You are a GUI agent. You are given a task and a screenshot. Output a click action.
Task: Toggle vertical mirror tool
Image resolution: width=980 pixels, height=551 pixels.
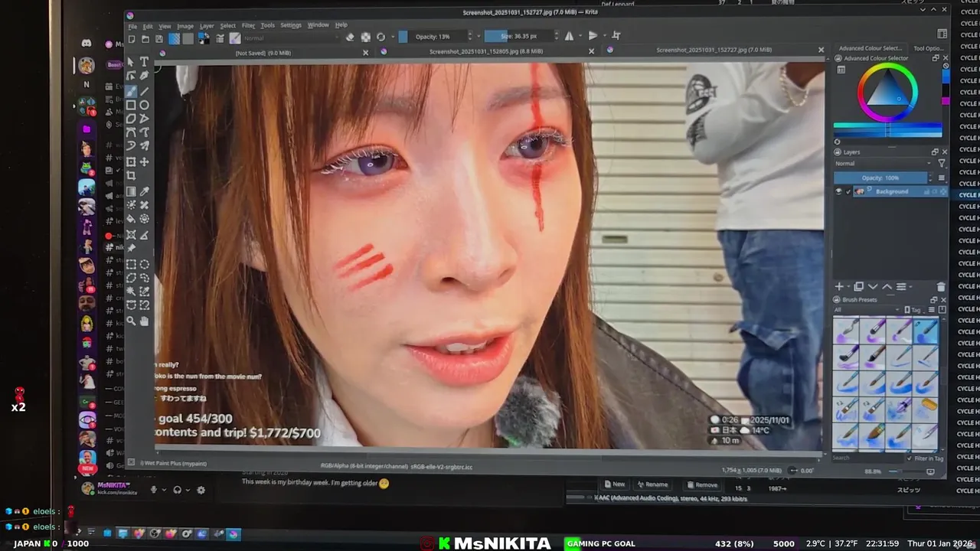pyautogui.click(x=593, y=36)
